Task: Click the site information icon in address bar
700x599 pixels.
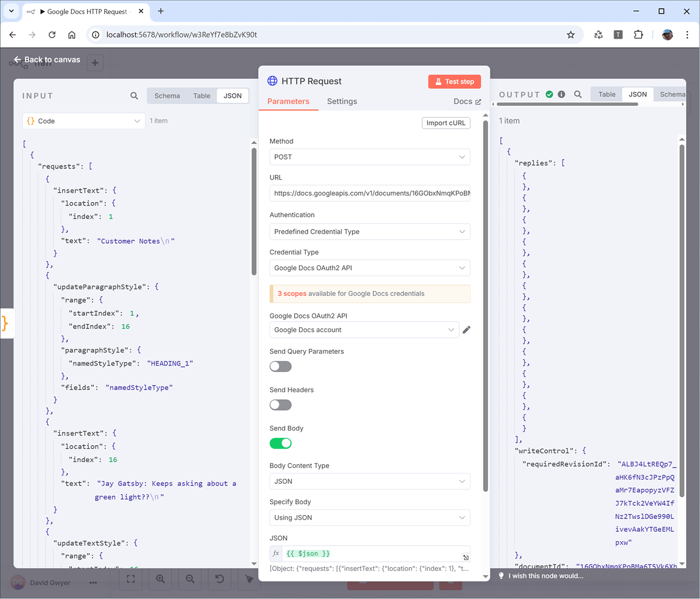Action: pos(96,35)
